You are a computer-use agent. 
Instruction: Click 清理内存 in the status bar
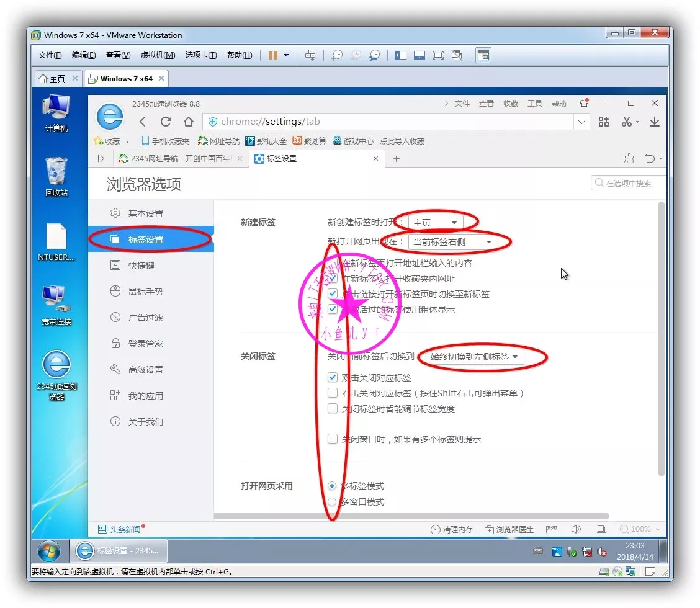[452, 529]
